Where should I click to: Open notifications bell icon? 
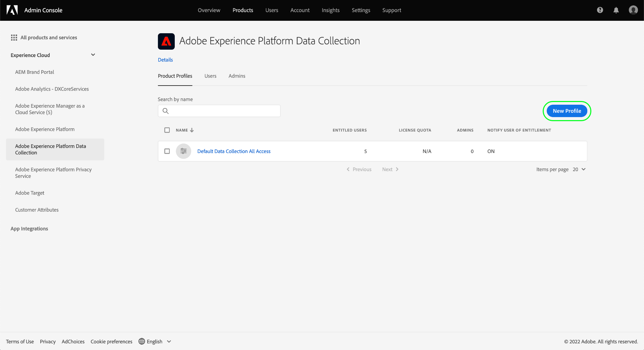[x=616, y=10]
